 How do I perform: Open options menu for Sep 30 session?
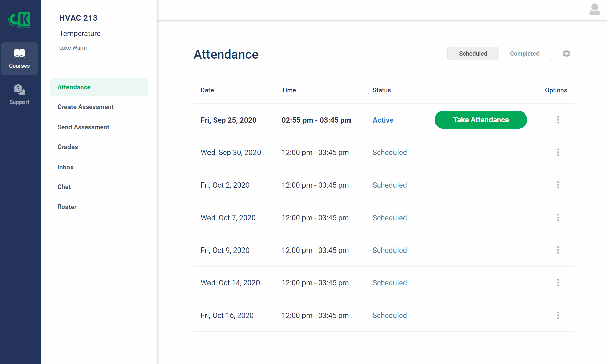click(x=558, y=152)
